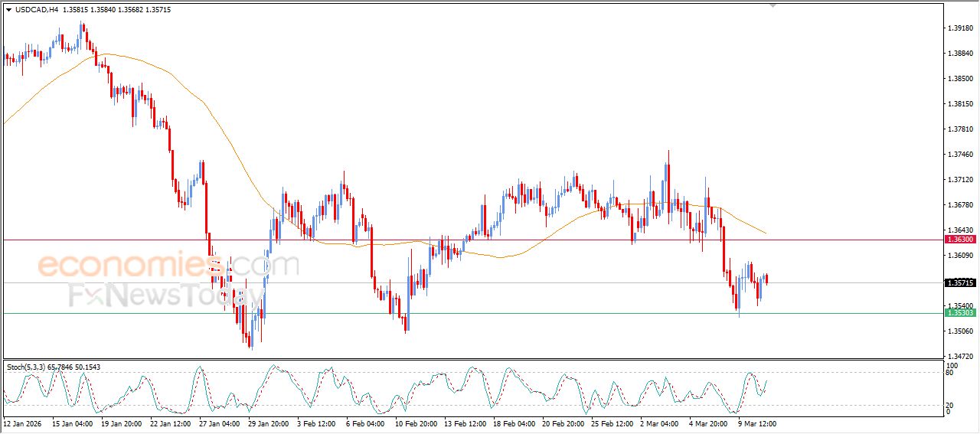Click the 20 Feb 20:00 time label

pyautogui.click(x=562, y=423)
